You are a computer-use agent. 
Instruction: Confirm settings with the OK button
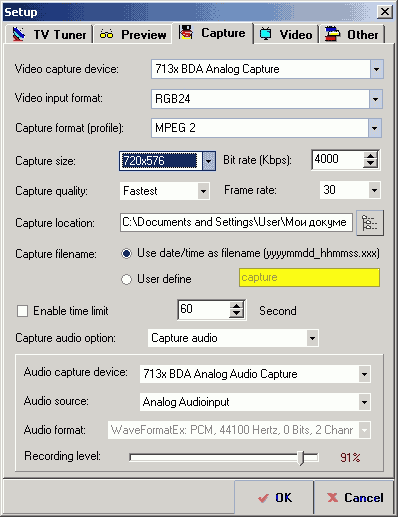(274, 497)
